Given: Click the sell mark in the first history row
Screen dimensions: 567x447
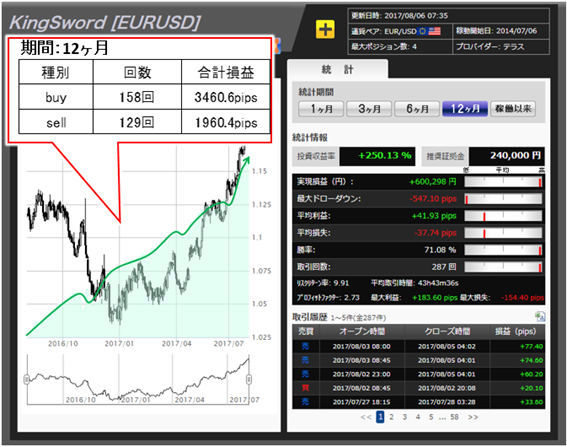Looking at the screenshot, I should tap(306, 346).
